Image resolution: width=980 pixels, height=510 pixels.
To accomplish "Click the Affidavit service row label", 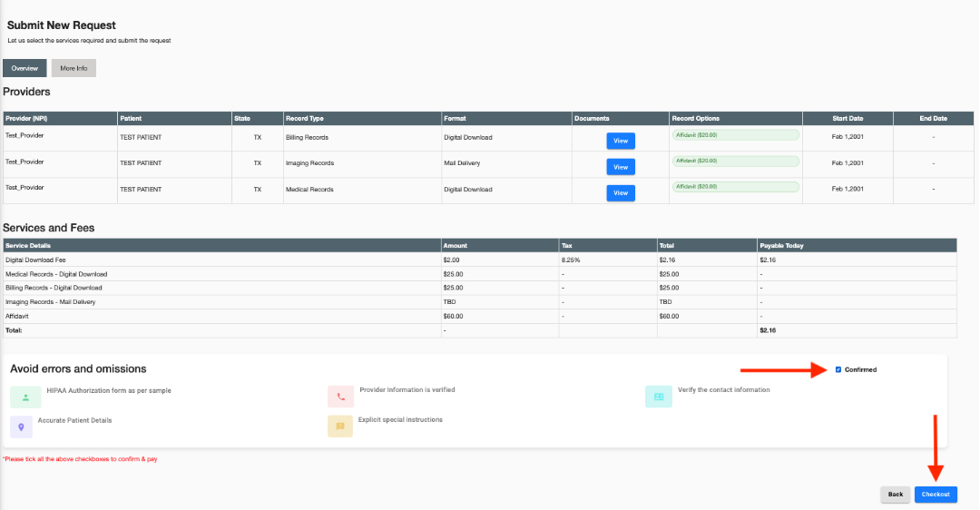I will 17,316.
